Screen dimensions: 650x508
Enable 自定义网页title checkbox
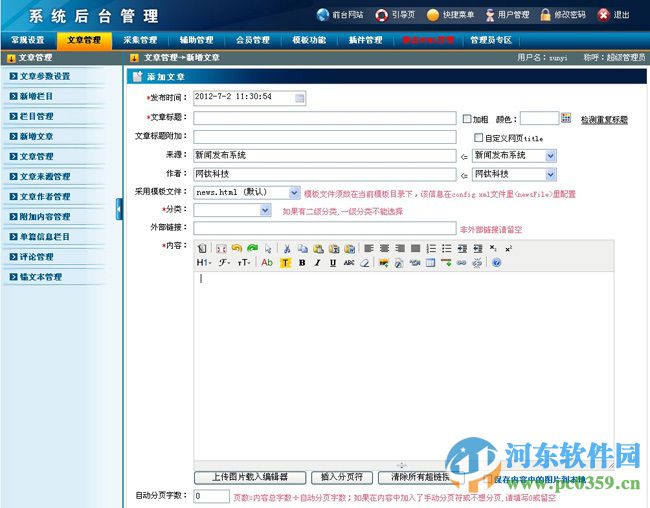point(478,137)
